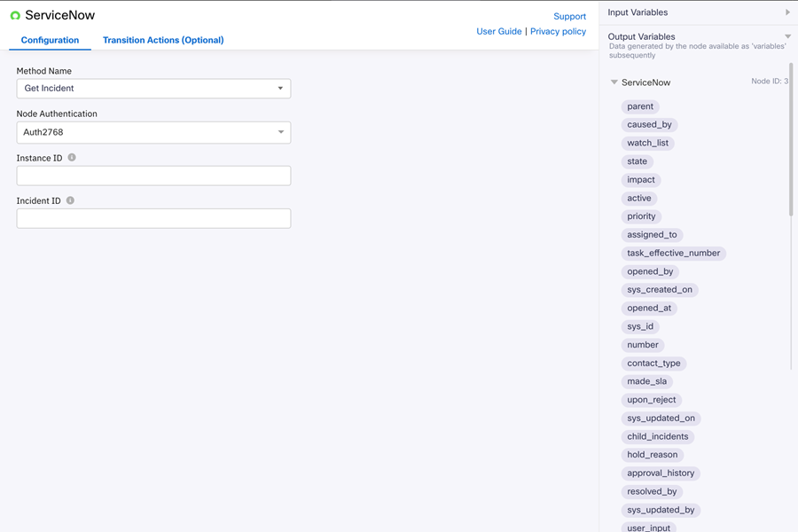Open the Privacy policy link

(559, 31)
